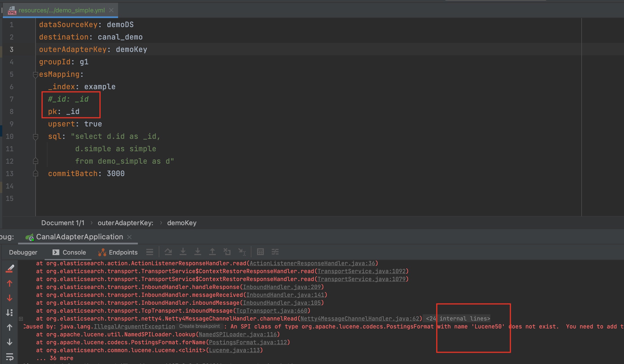Expand the 24 internal lines in stack trace
The image size is (624, 364).
(x=21, y=319)
